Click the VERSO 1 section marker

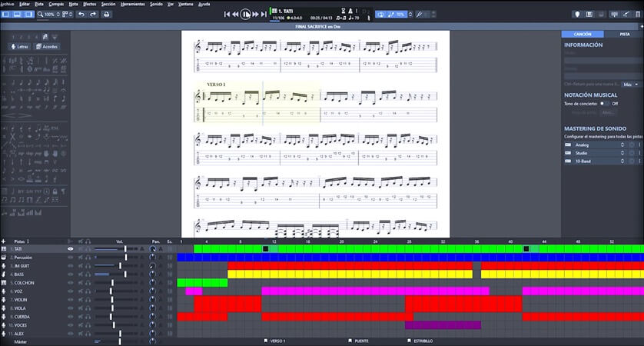click(x=274, y=341)
